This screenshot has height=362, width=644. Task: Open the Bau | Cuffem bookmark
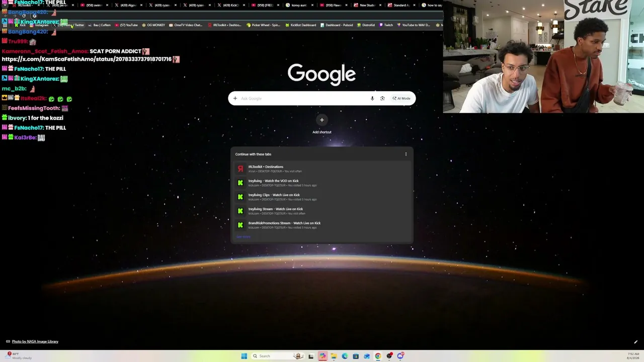point(99,25)
